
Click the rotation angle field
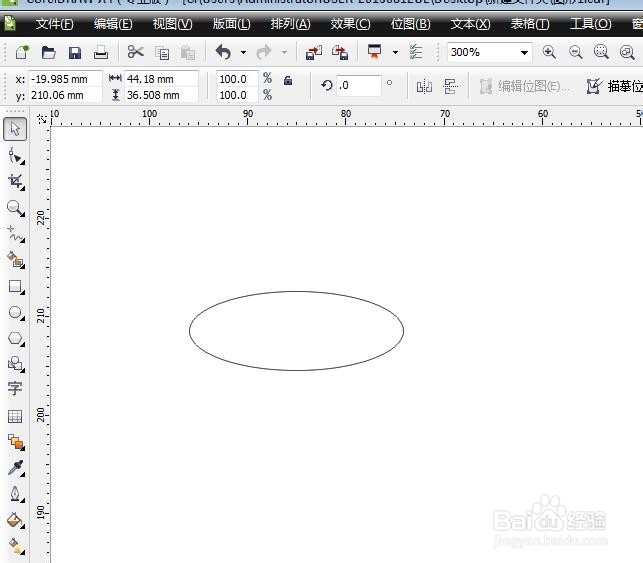359,86
